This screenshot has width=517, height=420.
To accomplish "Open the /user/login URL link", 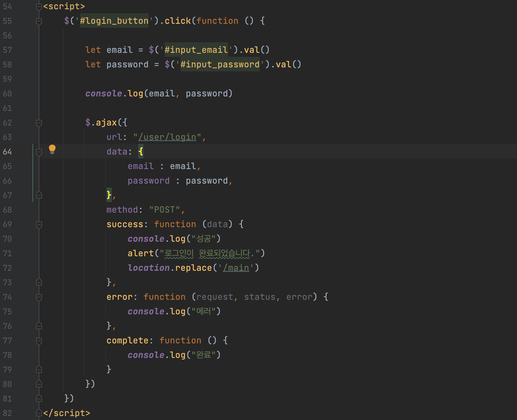I will (167, 137).
